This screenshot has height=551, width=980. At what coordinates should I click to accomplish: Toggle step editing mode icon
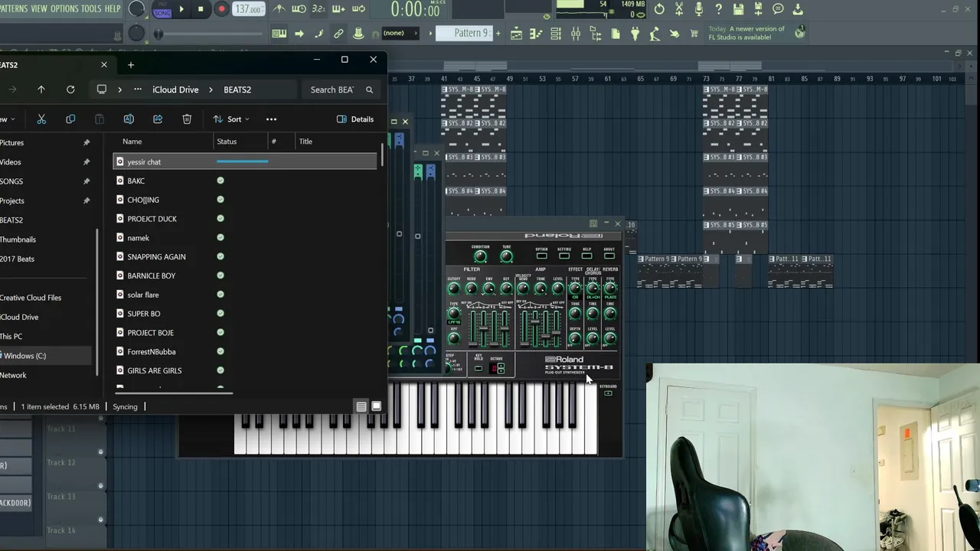click(x=318, y=33)
